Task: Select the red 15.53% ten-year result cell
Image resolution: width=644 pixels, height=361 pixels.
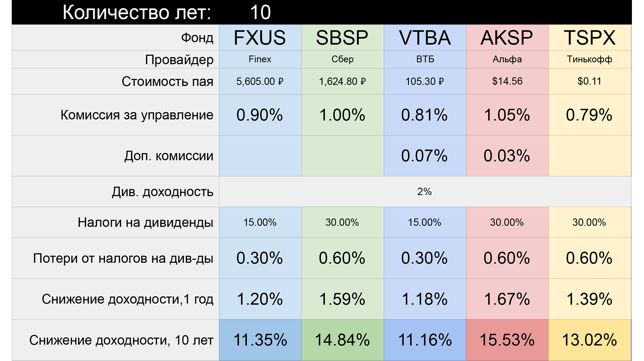Action: pyautogui.click(x=507, y=340)
